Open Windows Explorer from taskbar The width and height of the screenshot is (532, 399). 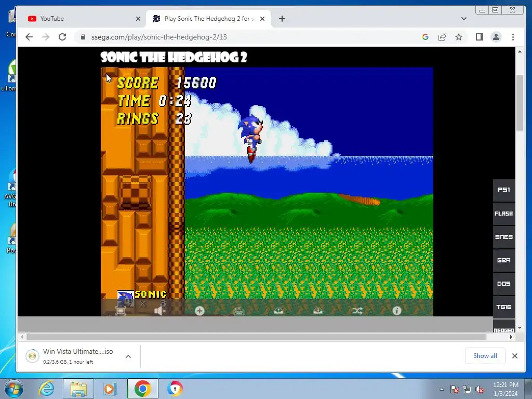[x=78, y=389]
